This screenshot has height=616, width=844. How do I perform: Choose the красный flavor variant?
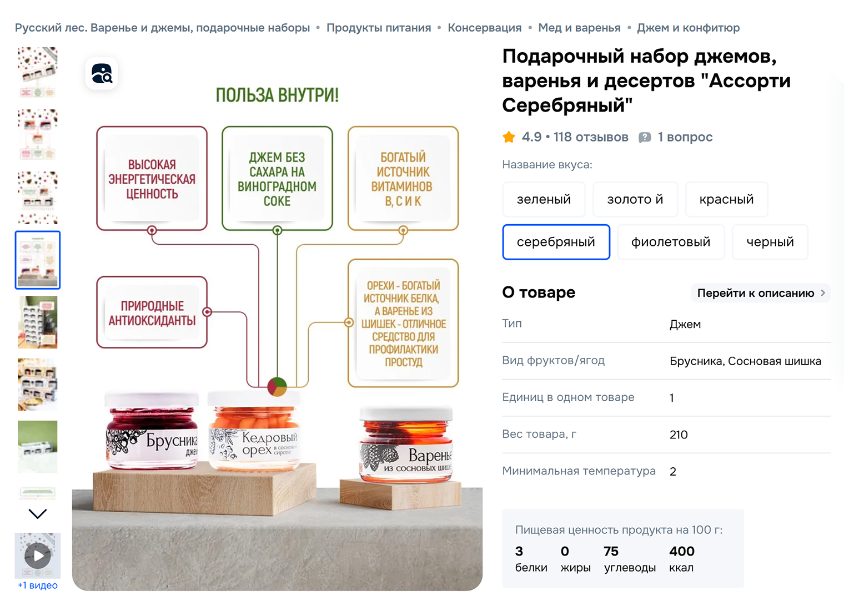pyautogui.click(x=726, y=199)
